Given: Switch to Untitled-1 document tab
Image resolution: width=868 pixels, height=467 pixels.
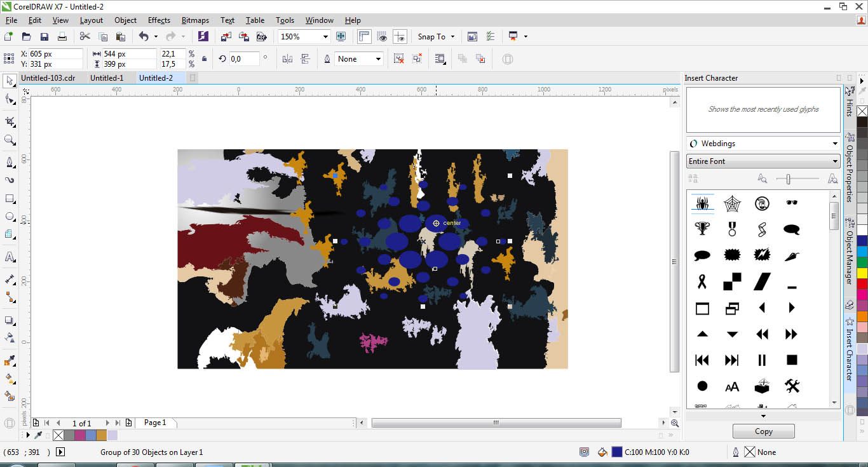Looking at the screenshot, I should click(107, 78).
